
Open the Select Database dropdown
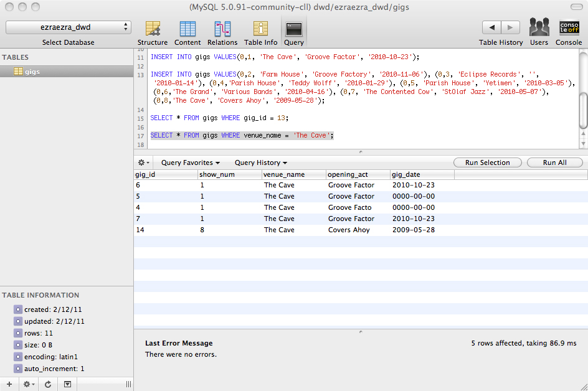[x=69, y=27]
